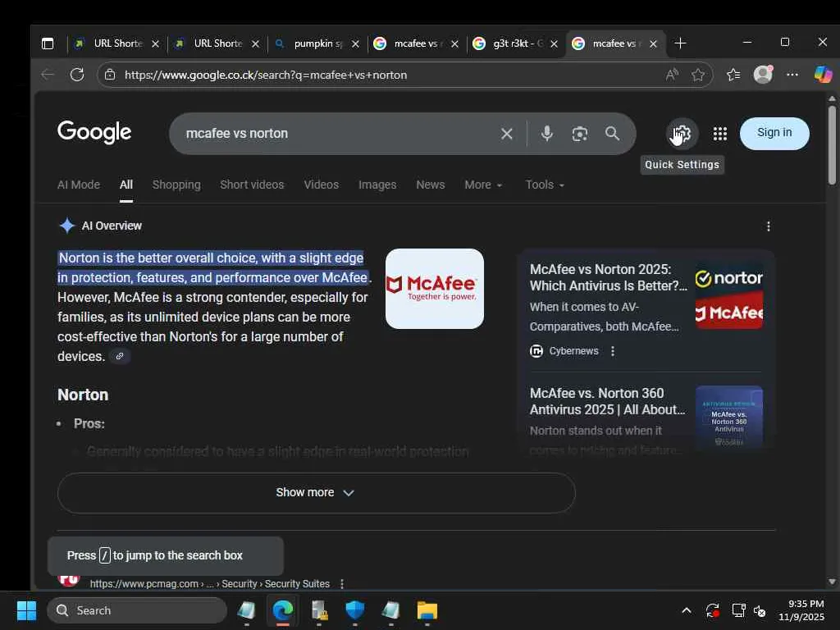Click the Sign in button
The width and height of the screenshot is (840, 630).
tap(774, 133)
